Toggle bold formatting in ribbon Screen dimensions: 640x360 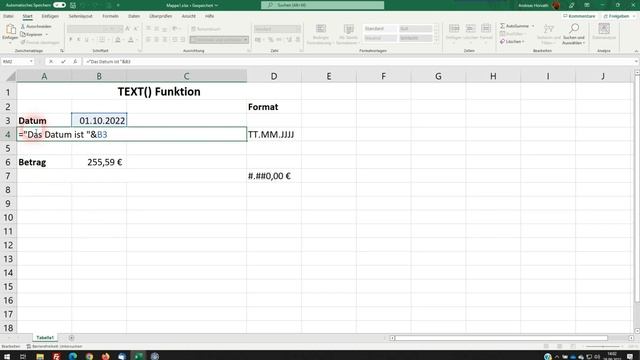tap(70, 40)
